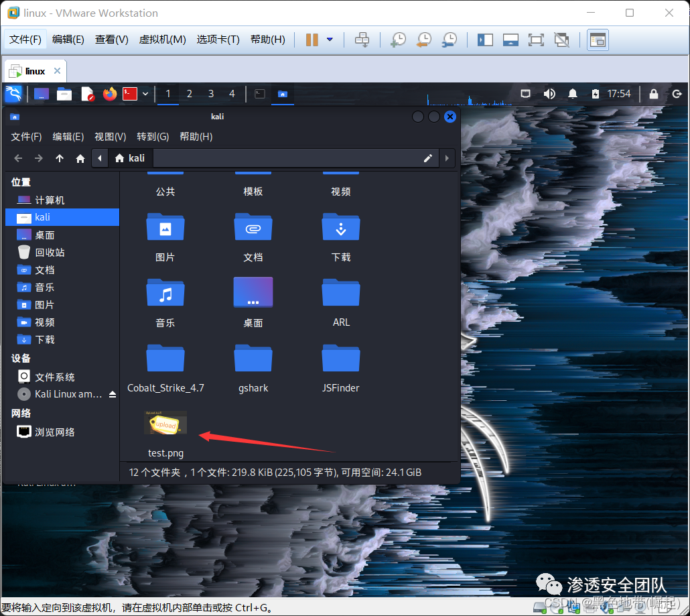Expand the path bar right arrow
Screen dimensions: 690x616
pos(447,158)
